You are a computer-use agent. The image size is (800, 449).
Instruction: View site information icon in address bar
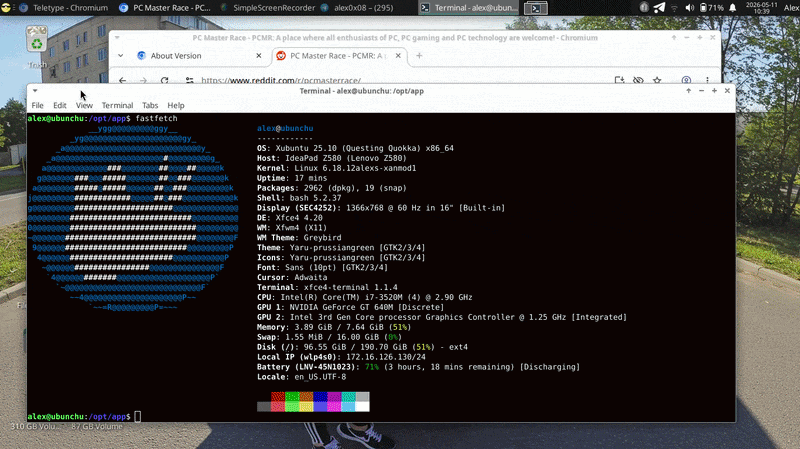(x=189, y=80)
